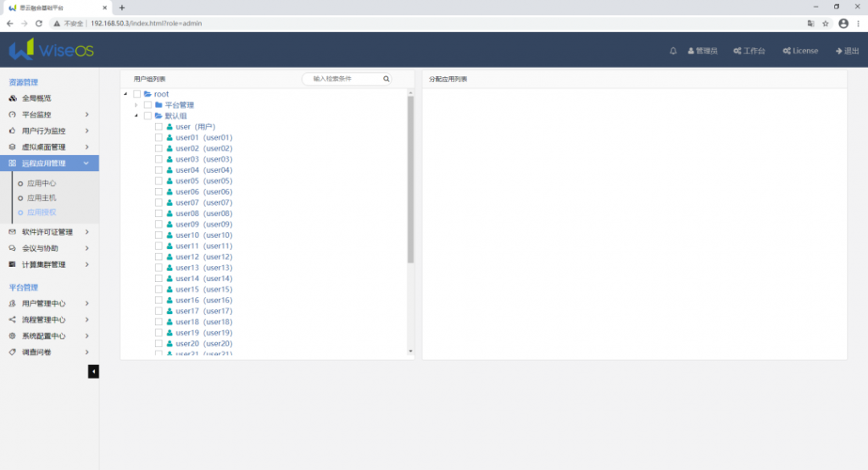This screenshot has width=868, height=470.
Task: Check the box next to user01
Action: coord(159,137)
